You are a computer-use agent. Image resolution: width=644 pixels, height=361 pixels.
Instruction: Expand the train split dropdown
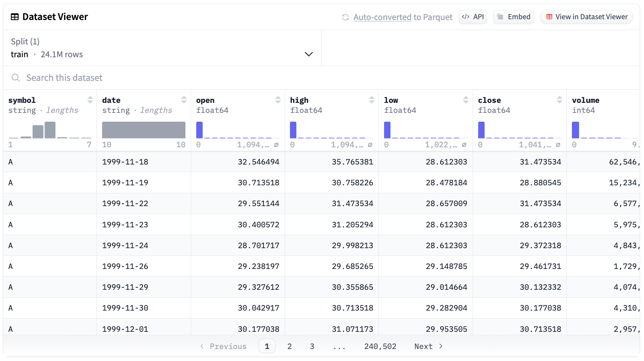pos(308,54)
